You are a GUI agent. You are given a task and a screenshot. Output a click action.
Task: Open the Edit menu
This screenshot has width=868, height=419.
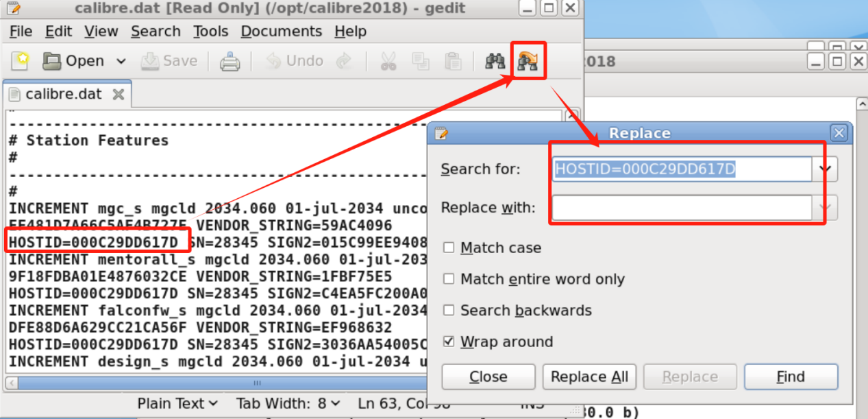click(x=59, y=32)
